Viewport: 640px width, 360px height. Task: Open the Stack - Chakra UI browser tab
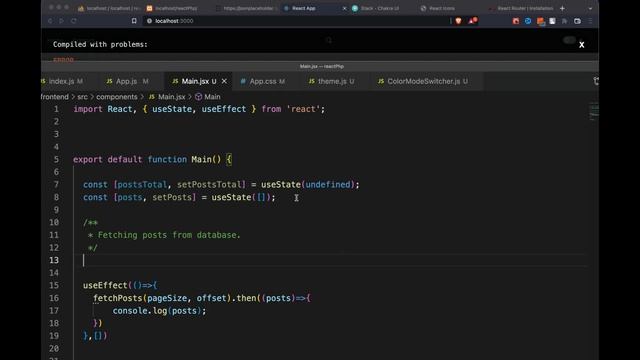[x=376, y=8]
